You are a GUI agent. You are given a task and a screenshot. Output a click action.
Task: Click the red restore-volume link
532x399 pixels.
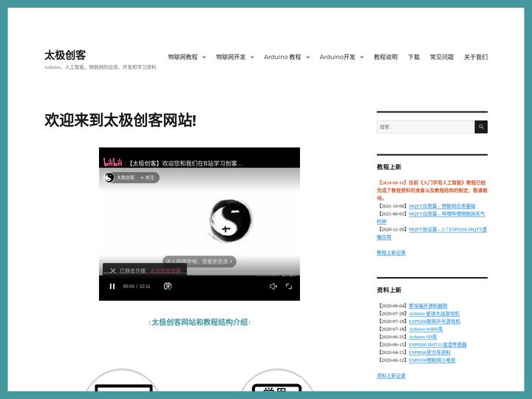point(166,270)
